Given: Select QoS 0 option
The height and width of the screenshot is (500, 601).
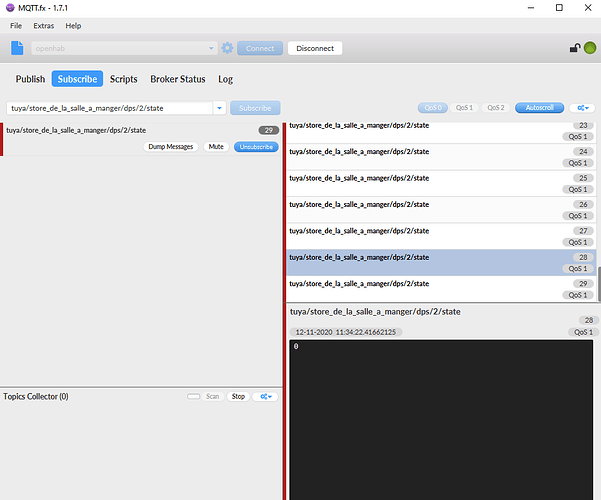Looking at the screenshot, I should point(432,108).
